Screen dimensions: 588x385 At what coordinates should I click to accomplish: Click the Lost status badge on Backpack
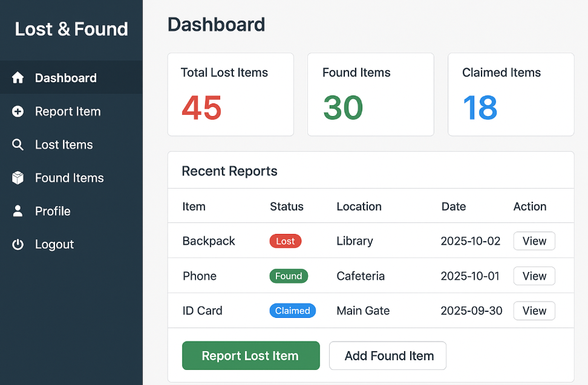point(285,241)
